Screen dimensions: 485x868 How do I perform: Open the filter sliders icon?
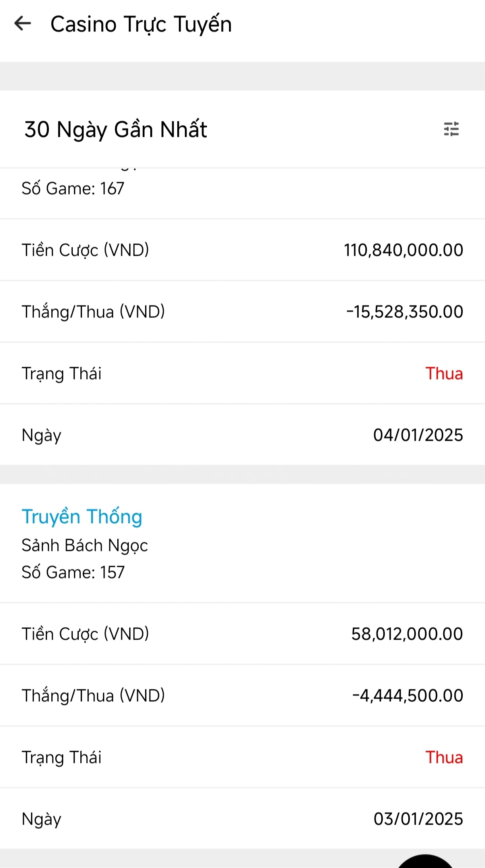coord(451,129)
